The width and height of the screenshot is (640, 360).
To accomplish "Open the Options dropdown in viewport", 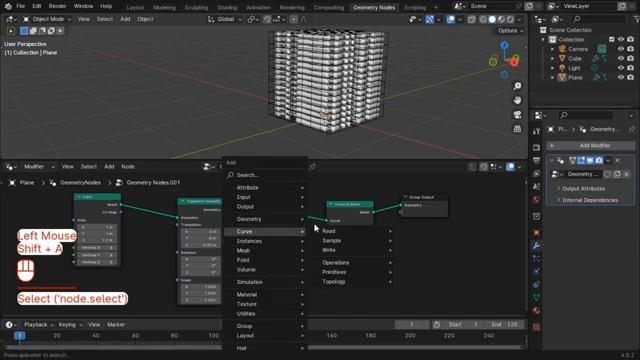I will point(510,31).
